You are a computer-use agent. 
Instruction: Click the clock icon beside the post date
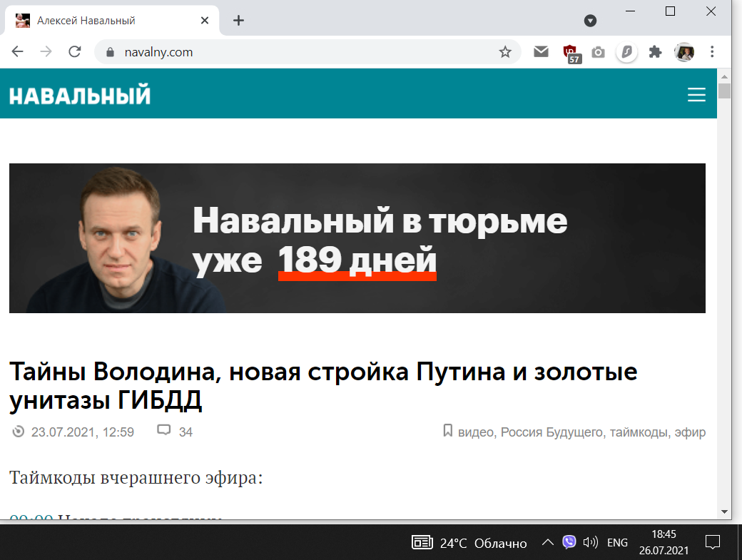click(x=18, y=432)
